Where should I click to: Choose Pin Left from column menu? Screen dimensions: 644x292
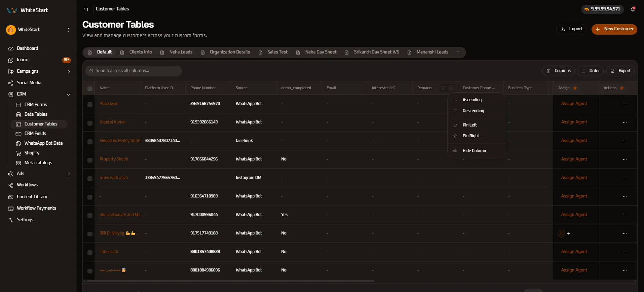point(477,125)
